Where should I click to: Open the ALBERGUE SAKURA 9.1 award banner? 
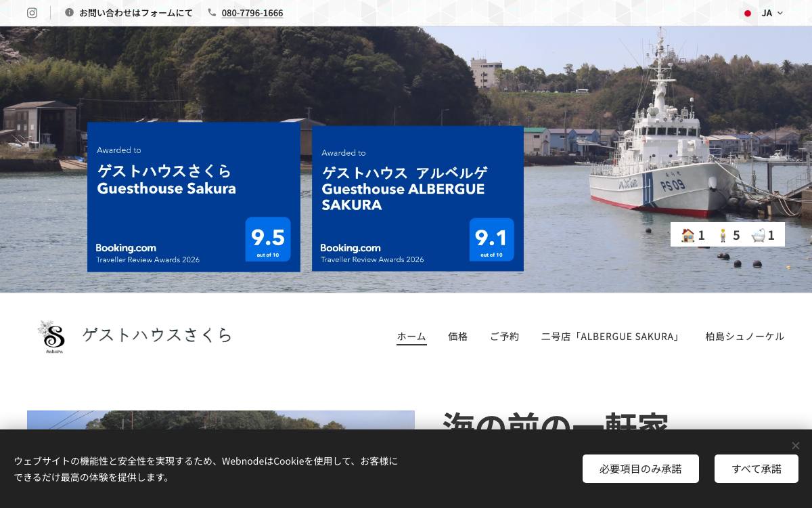coord(418,198)
